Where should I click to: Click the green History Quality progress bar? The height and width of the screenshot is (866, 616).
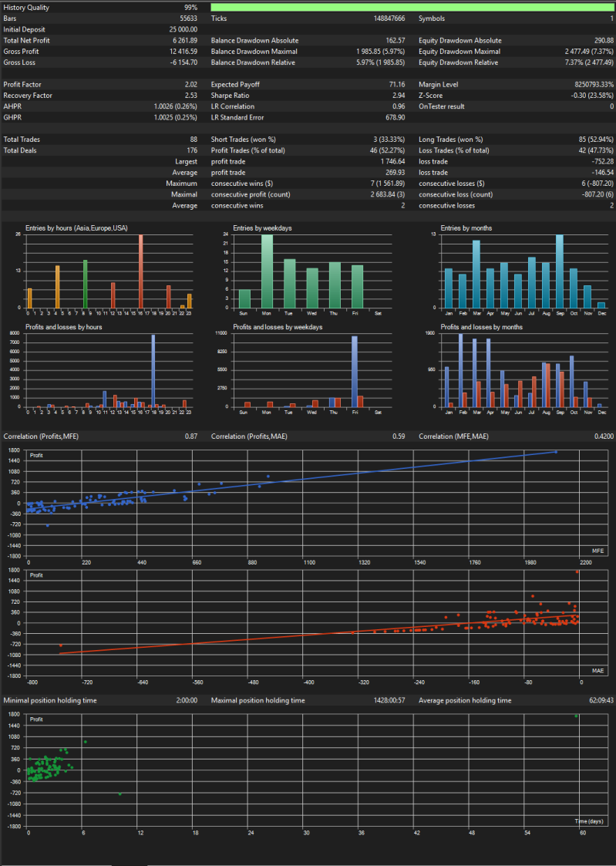tap(412, 8)
